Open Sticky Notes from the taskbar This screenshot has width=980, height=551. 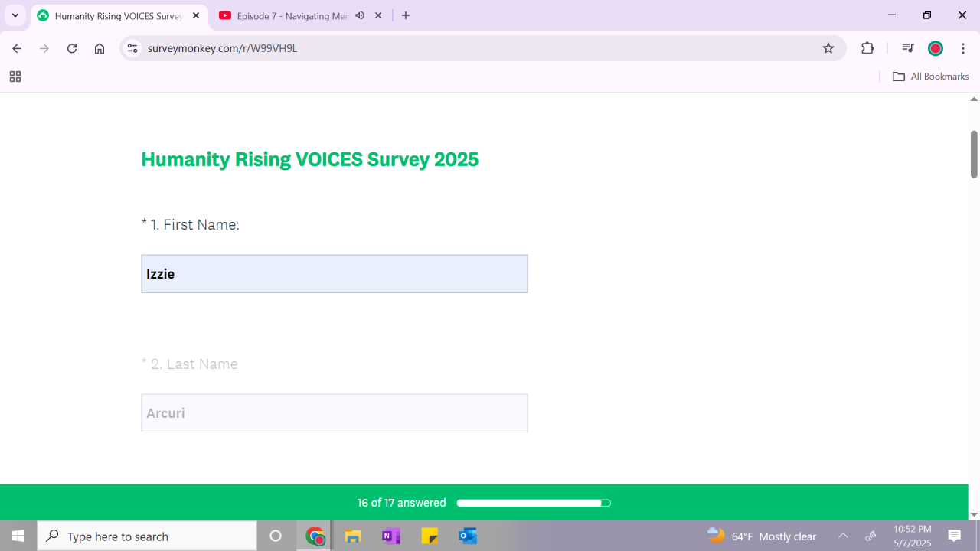tap(430, 536)
